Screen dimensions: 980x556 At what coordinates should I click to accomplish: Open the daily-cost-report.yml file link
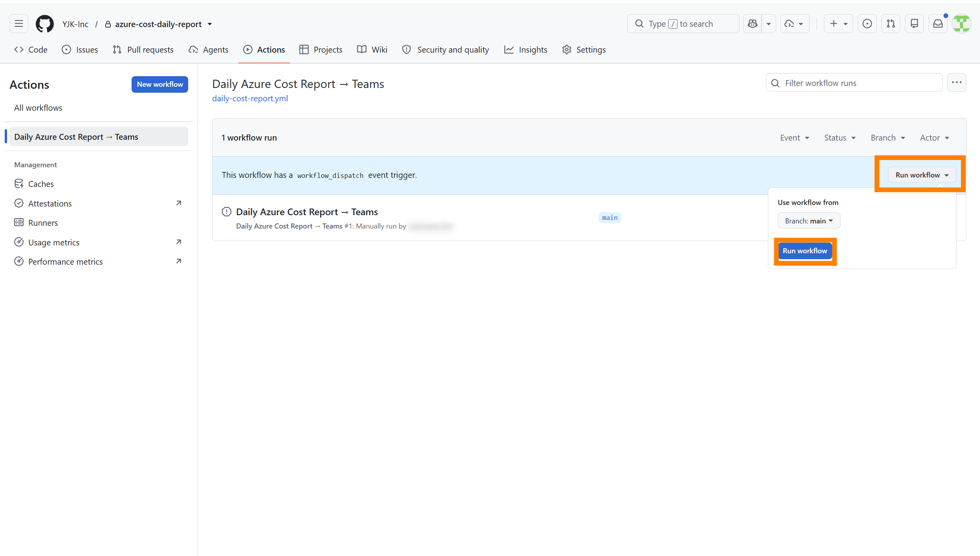coord(250,98)
